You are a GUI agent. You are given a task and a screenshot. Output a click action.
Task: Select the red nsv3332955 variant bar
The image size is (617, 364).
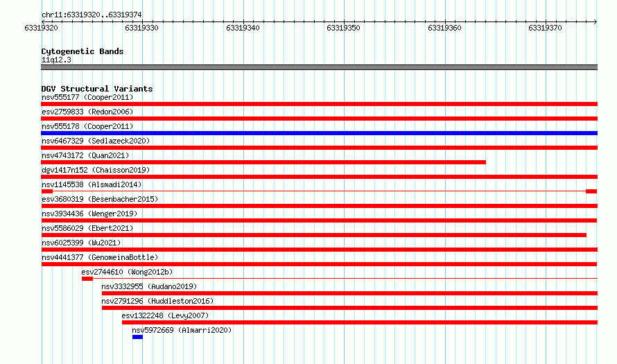[x=349, y=293]
